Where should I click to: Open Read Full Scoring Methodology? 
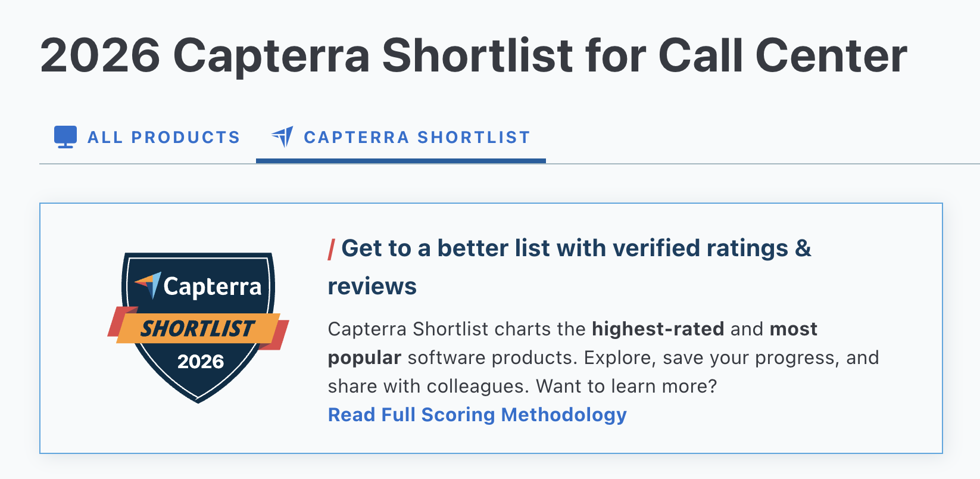coord(476,414)
